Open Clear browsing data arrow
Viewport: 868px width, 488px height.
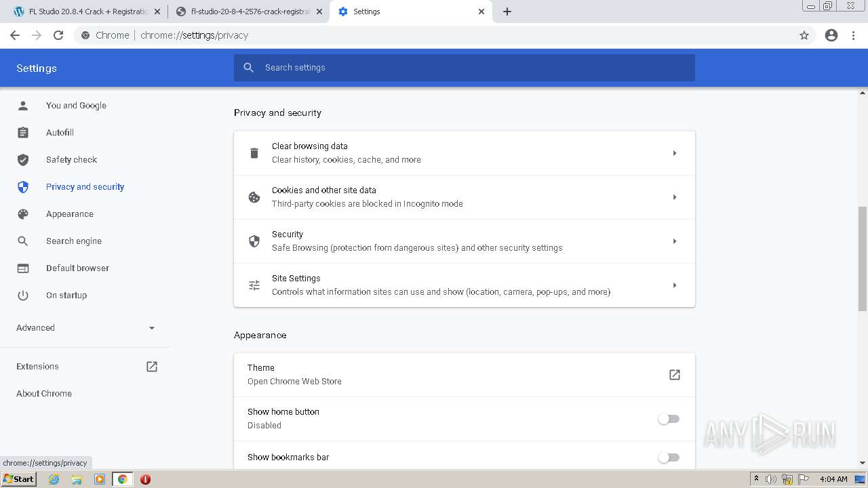(x=675, y=153)
